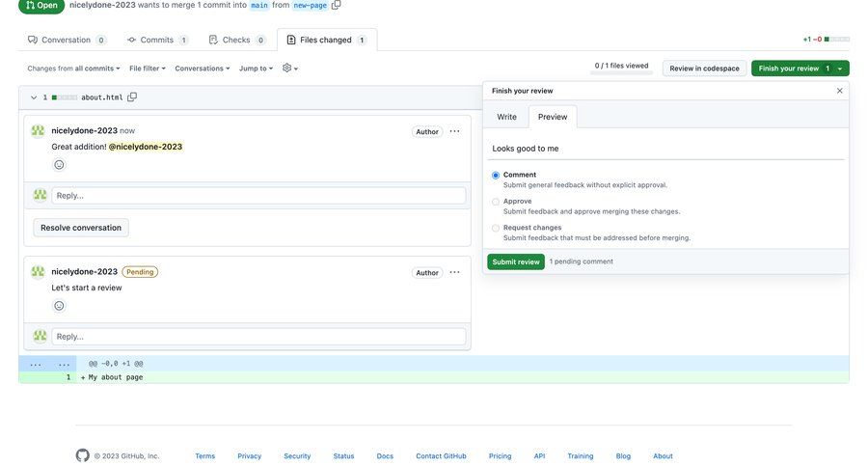Click Resolve conversation button
The height and width of the screenshot is (467, 868).
[x=81, y=228]
